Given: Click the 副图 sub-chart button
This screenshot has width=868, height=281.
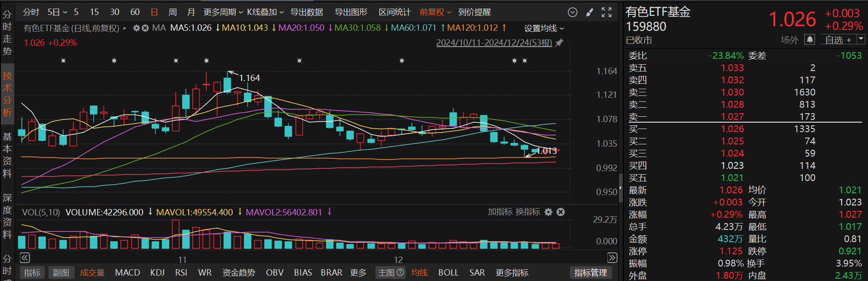Looking at the screenshot, I should point(61,272).
